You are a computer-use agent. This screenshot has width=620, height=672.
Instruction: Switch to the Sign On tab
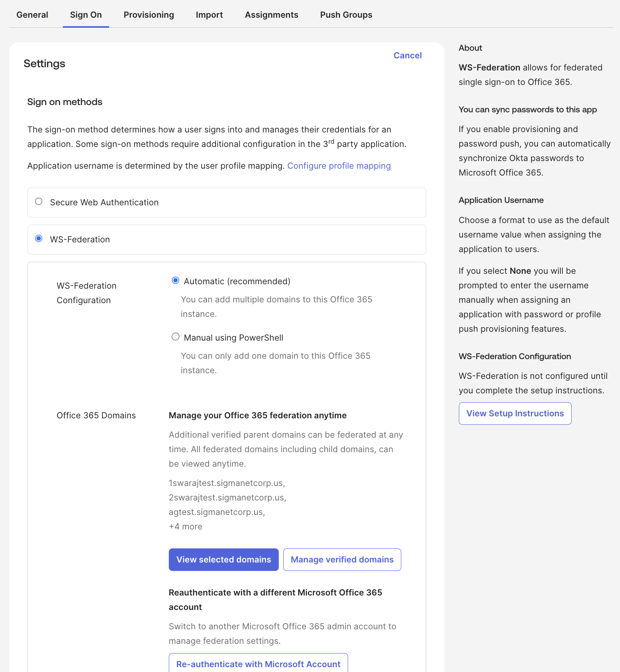[x=86, y=15]
